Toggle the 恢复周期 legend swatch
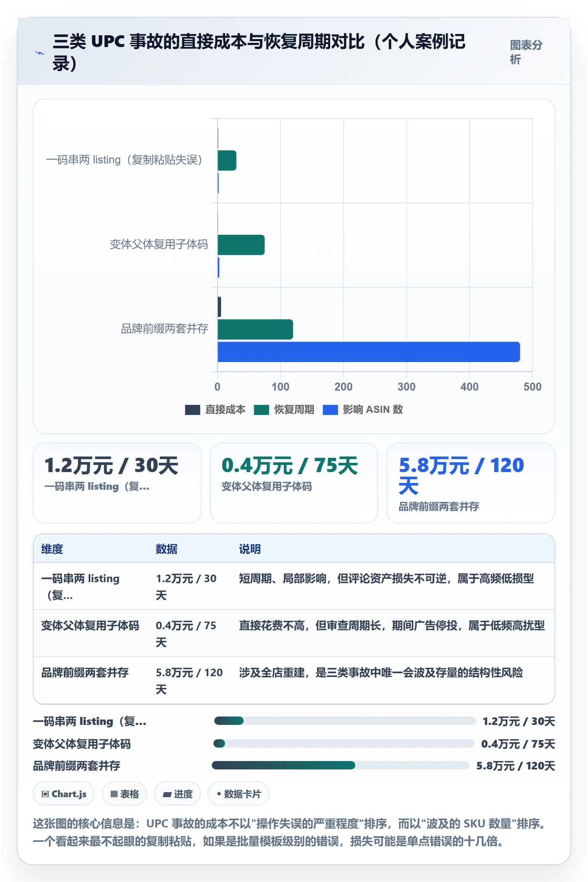Image resolution: width=588 pixels, height=882 pixels. tap(261, 409)
